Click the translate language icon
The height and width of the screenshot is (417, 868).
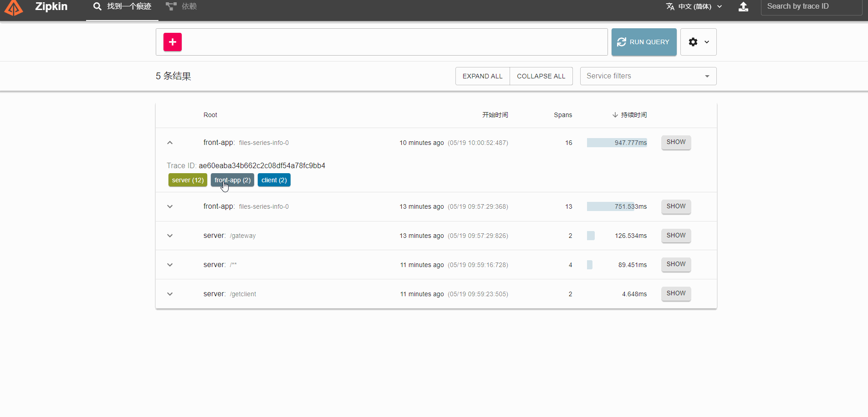(670, 6)
